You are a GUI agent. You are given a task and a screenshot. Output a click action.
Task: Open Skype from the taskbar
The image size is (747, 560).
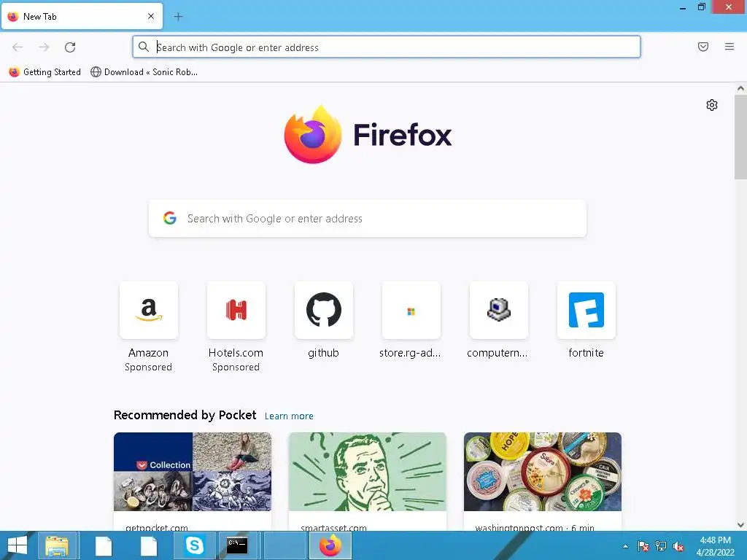coord(194,545)
